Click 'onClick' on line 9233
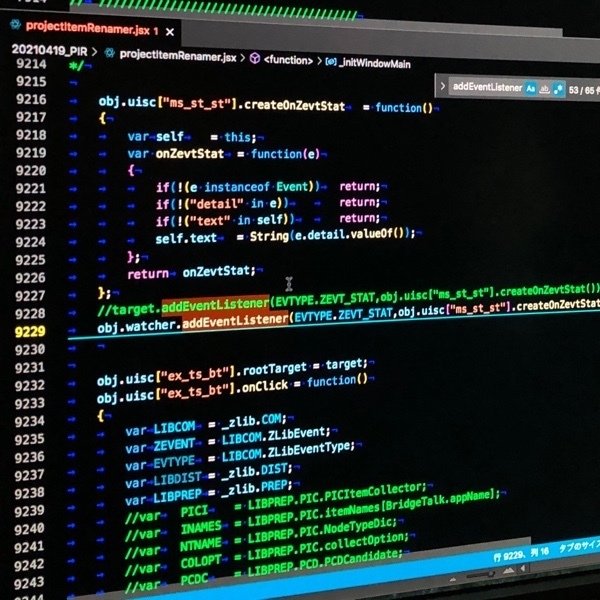Image resolution: width=600 pixels, height=600 pixels. click(x=264, y=386)
